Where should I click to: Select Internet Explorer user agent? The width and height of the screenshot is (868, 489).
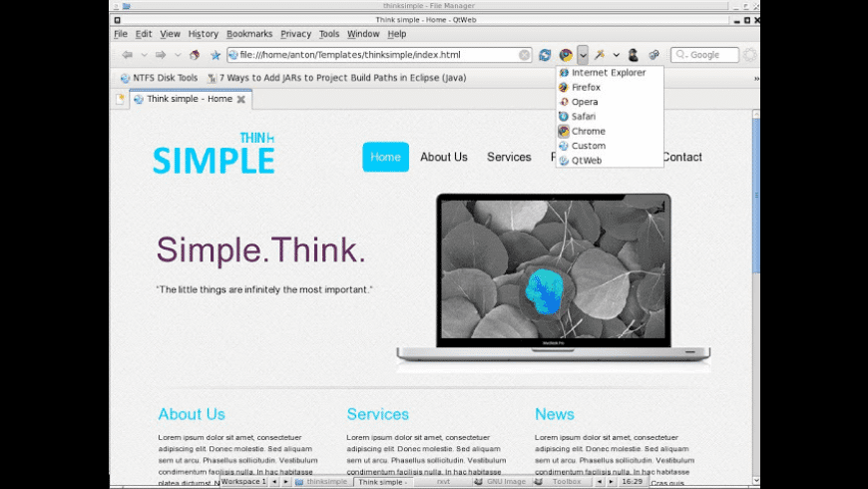pyautogui.click(x=609, y=73)
